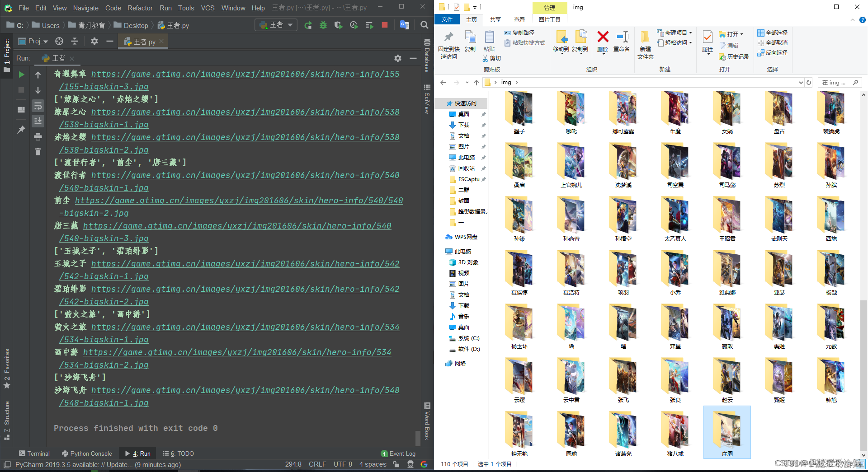Open the VCS menu
This screenshot has height=472, width=868.
click(x=208, y=8)
